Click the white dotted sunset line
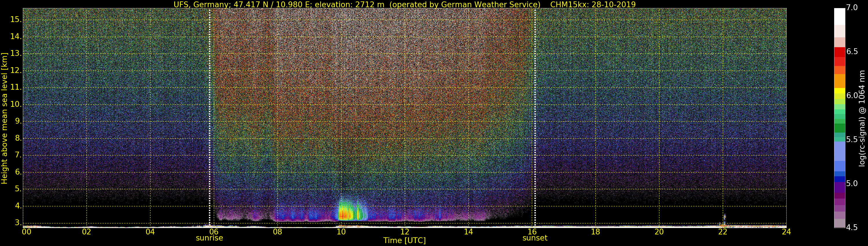The width and height of the screenshot is (868, 246). (x=535, y=117)
